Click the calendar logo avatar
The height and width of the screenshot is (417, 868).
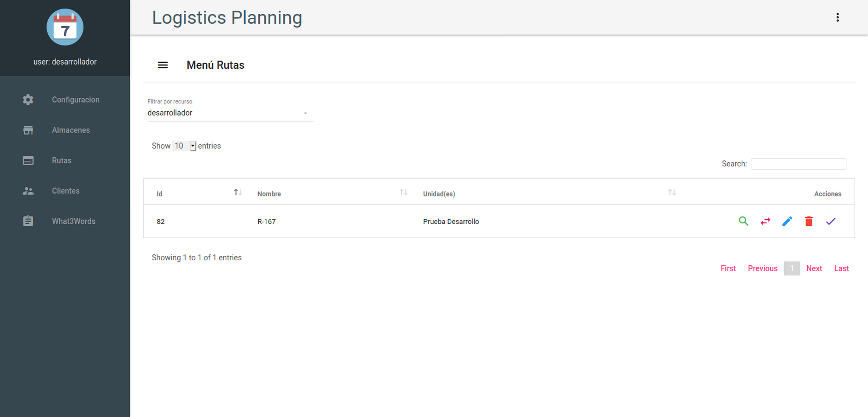pyautogui.click(x=65, y=27)
